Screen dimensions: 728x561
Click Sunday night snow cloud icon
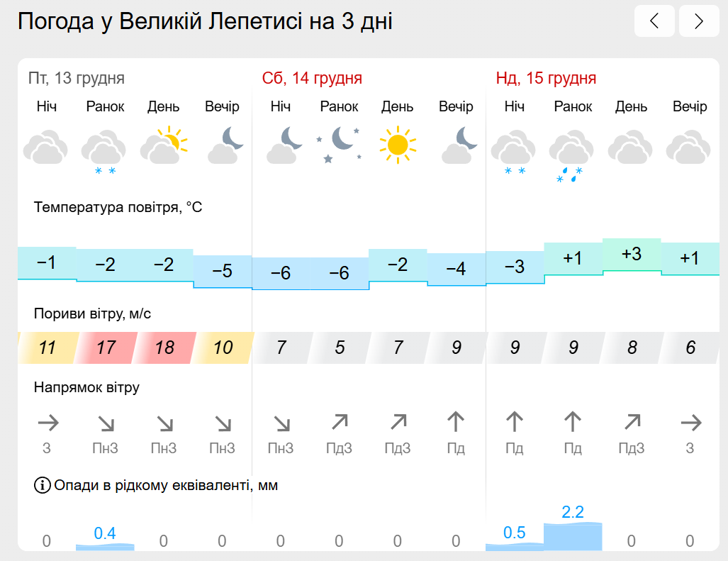pos(513,152)
